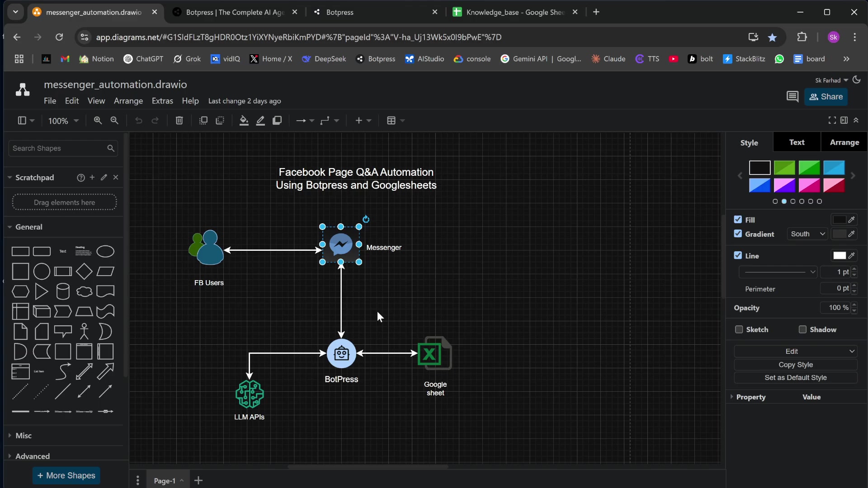
Task: Click the Copy Style button
Action: [x=796, y=365]
